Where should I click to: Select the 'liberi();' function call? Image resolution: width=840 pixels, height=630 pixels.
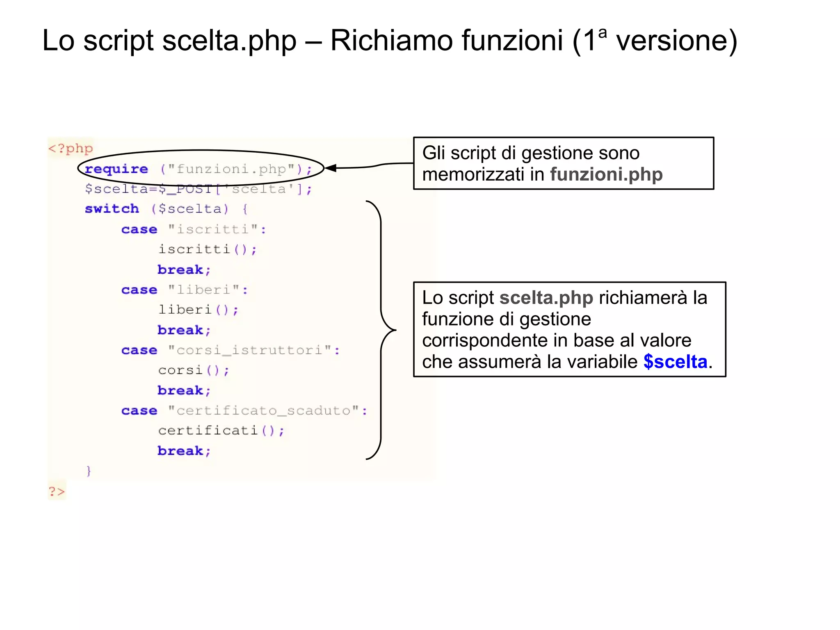click(x=198, y=309)
